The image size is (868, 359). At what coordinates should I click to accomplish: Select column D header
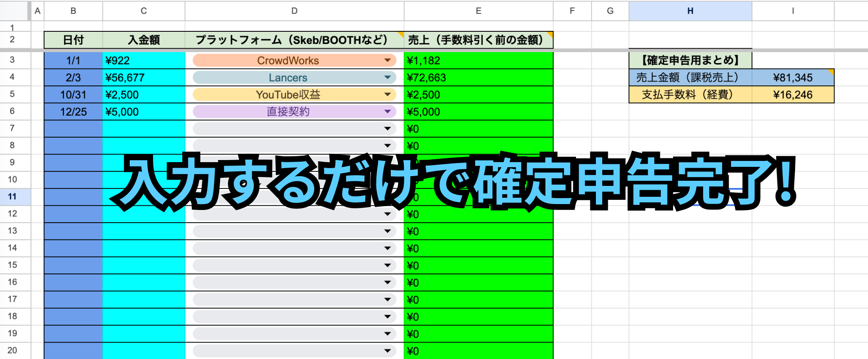294,11
